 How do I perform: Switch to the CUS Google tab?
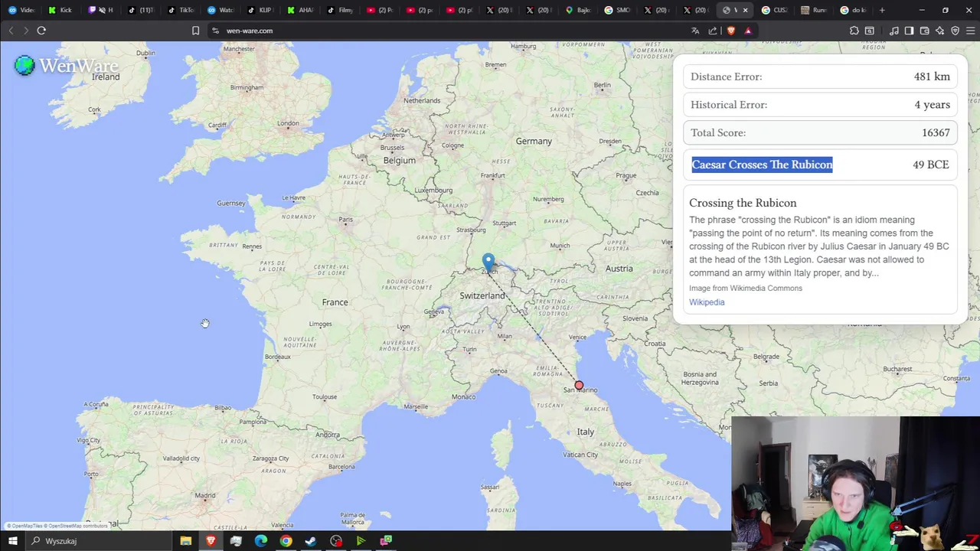click(x=775, y=10)
